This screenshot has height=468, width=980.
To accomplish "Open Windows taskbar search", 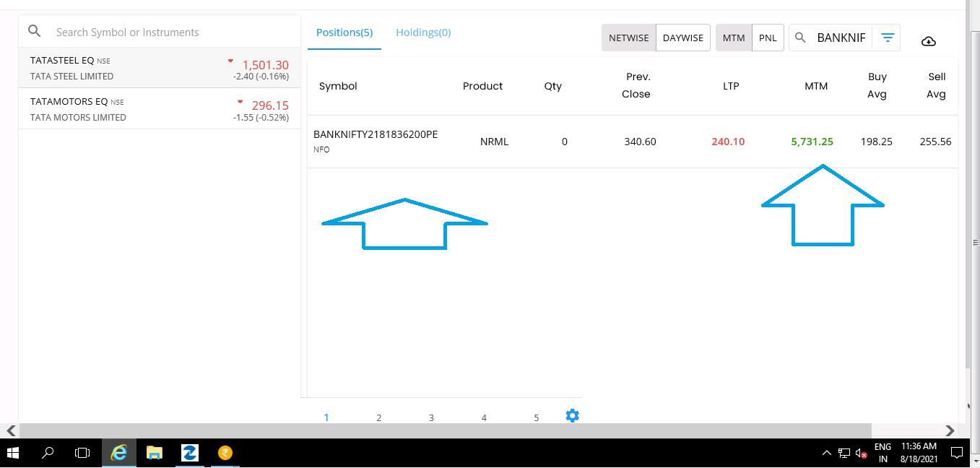I will tap(48, 453).
